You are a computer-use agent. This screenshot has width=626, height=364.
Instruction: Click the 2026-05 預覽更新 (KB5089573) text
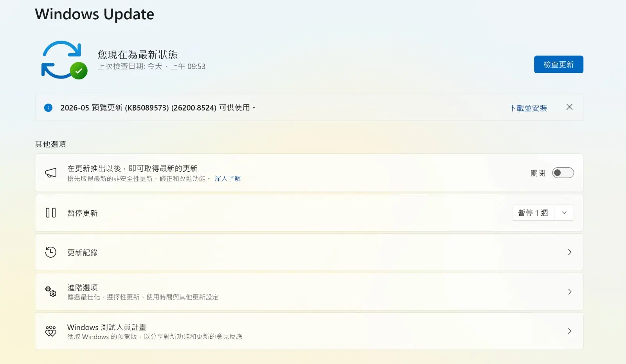[x=158, y=108]
